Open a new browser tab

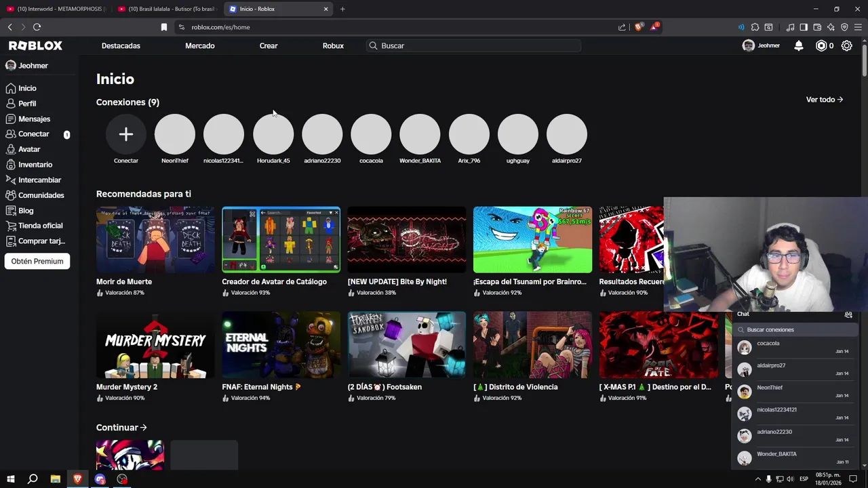pos(342,9)
